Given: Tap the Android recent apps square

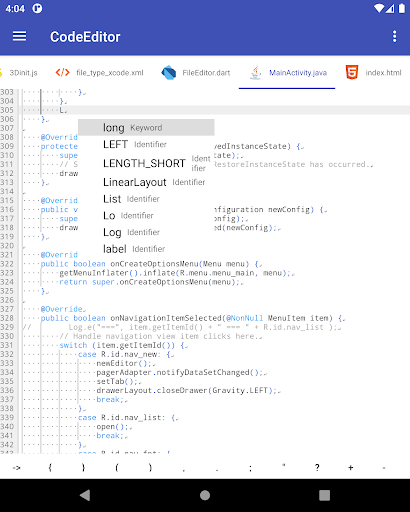Looking at the screenshot, I should tap(324, 495).
